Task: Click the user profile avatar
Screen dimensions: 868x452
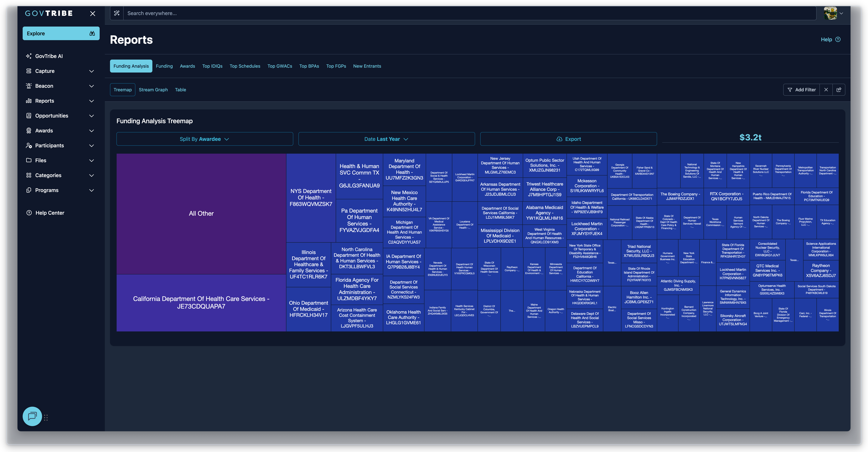Action: tap(830, 13)
